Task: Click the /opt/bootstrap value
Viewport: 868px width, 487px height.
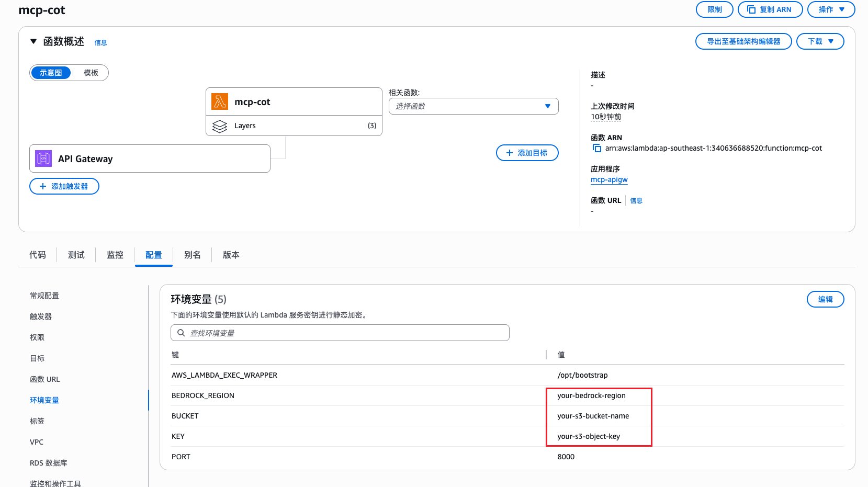Action: pyautogui.click(x=582, y=375)
